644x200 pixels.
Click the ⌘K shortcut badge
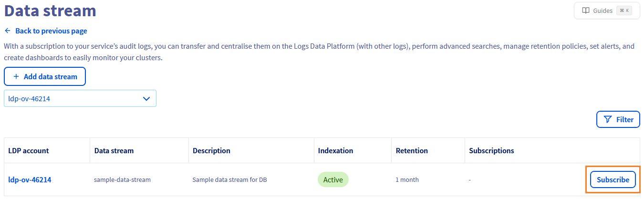tap(623, 11)
